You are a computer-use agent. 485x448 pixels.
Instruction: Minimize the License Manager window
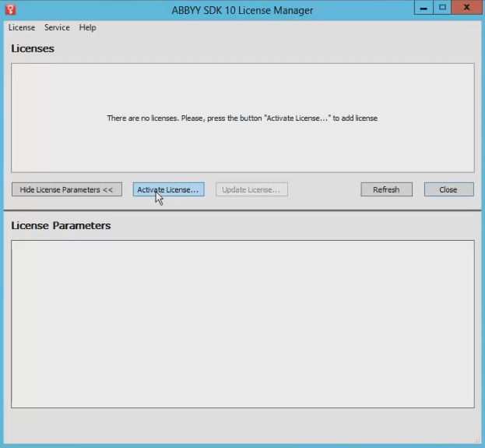click(423, 7)
